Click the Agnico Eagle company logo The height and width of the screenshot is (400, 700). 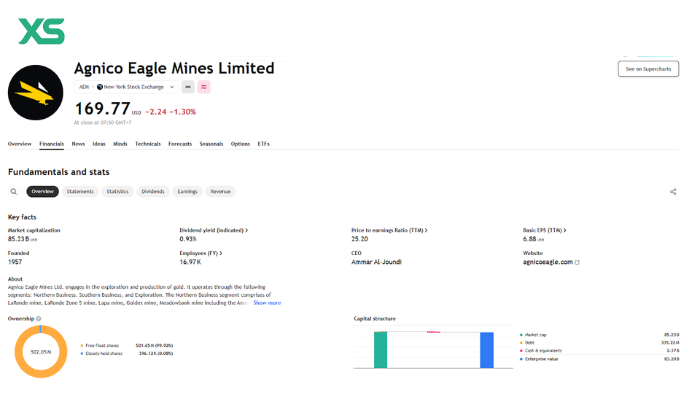[35, 92]
